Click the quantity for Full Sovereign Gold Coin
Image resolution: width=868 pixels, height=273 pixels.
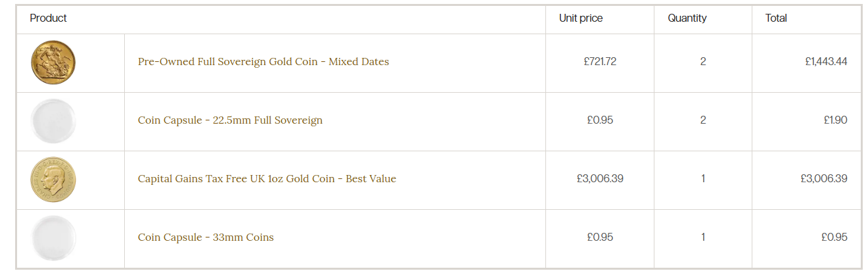coord(703,62)
